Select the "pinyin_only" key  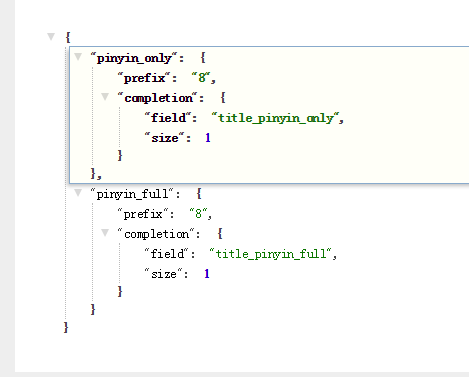pyautogui.click(x=133, y=58)
